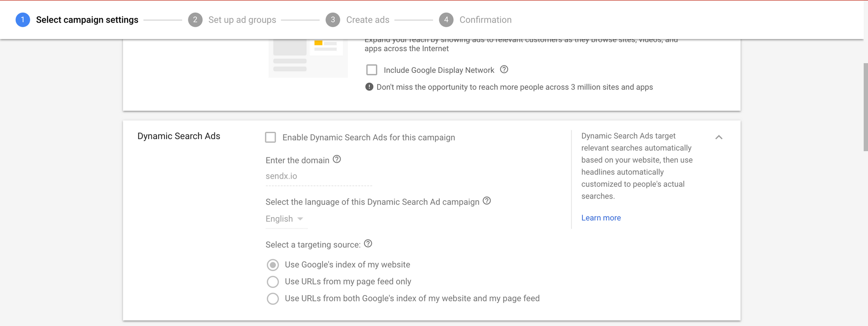Click the sendx.io domain input field

click(x=319, y=176)
